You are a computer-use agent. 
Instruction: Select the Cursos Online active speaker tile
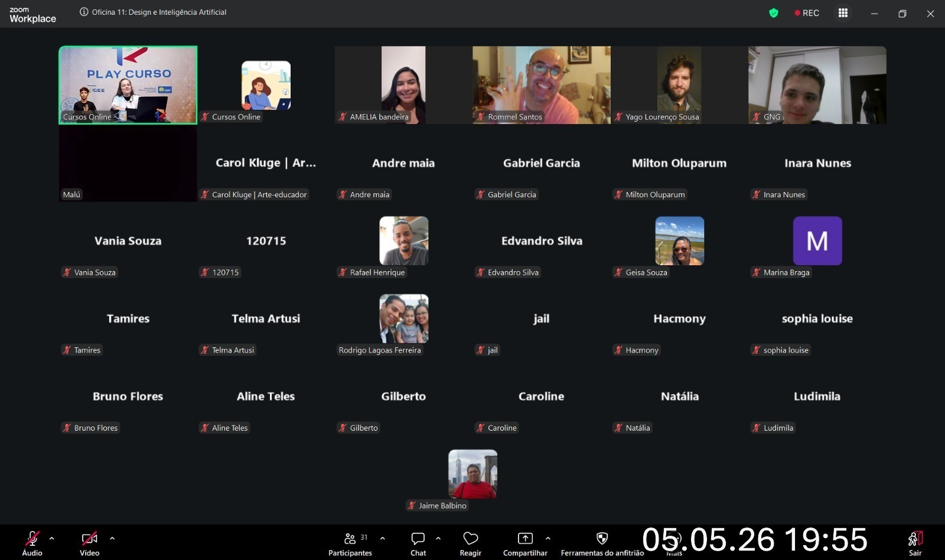tap(128, 85)
